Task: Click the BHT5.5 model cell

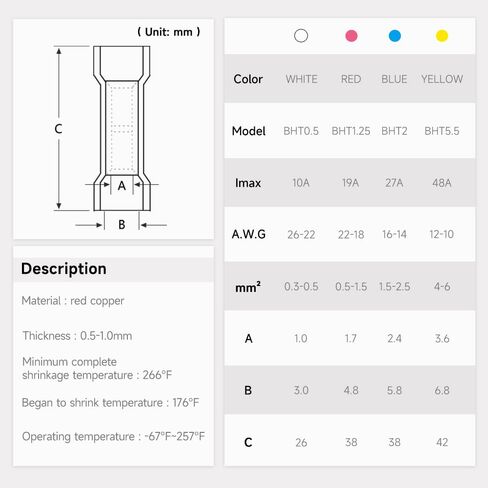Action: click(442, 131)
